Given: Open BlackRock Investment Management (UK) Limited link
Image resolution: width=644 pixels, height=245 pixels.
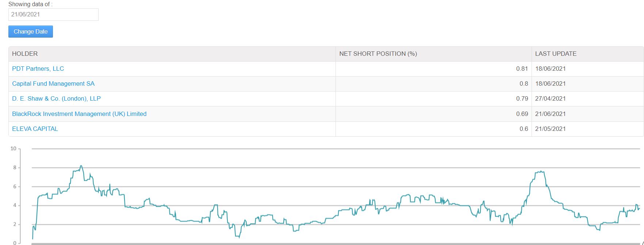Looking at the screenshot, I should (79, 114).
